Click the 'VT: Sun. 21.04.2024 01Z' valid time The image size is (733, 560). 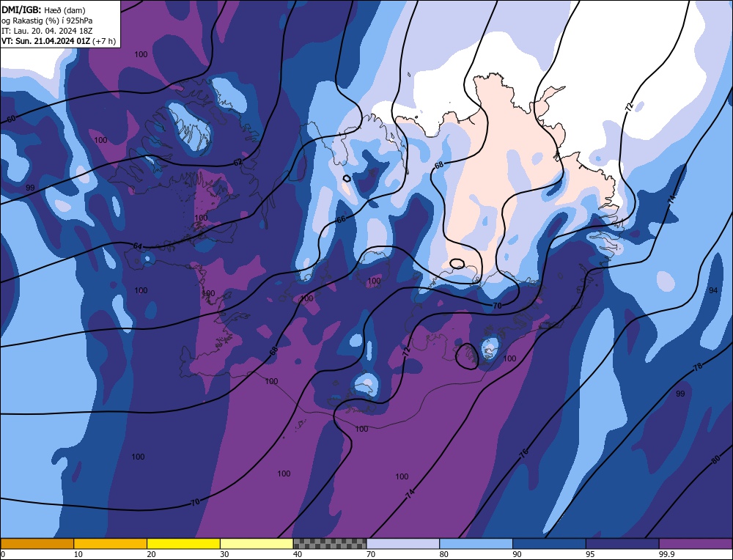pyautogui.click(x=45, y=41)
